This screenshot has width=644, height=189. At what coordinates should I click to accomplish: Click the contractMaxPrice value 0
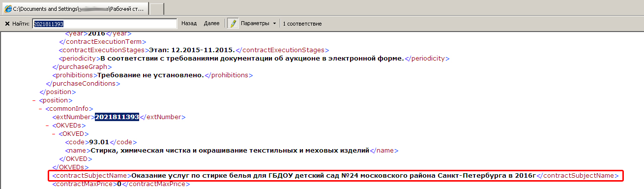click(x=119, y=184)
